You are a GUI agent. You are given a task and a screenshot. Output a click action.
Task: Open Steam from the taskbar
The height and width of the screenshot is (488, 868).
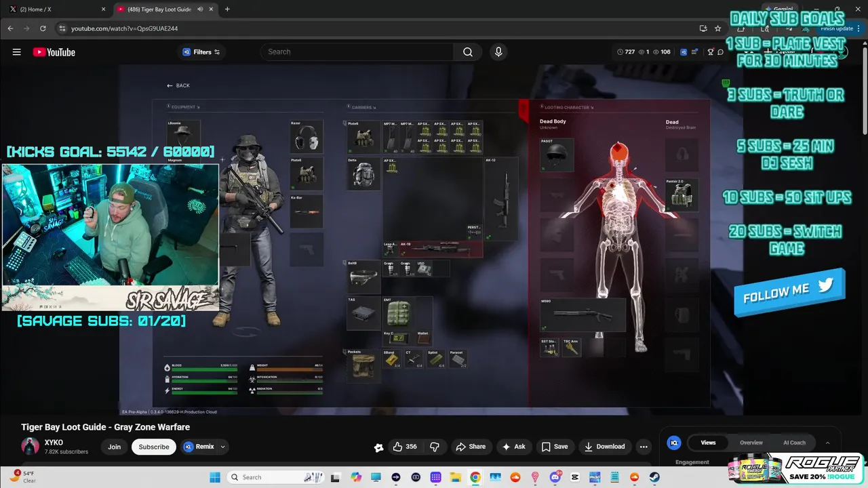point(654,477)
